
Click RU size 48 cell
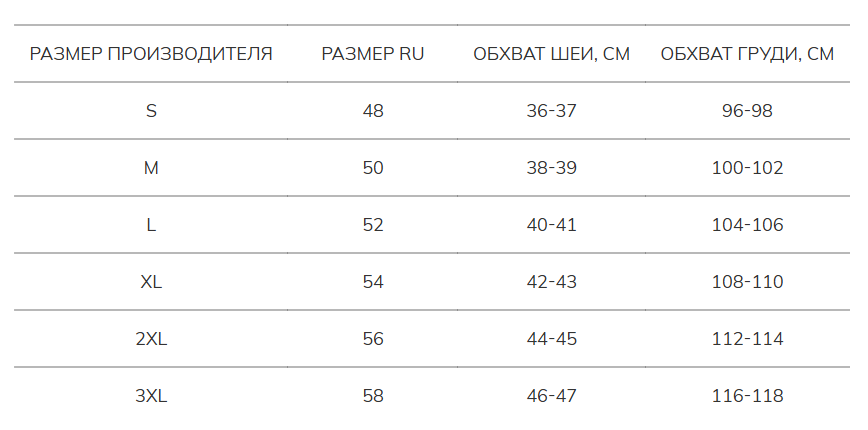pyautogui.click(x=373, y=111)
